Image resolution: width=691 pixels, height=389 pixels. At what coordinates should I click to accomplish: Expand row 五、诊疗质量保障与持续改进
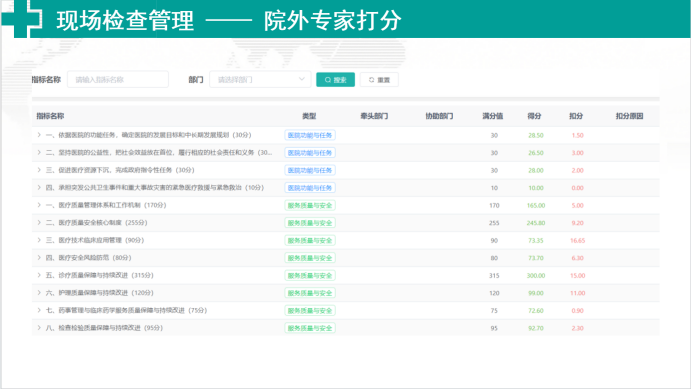39,275
